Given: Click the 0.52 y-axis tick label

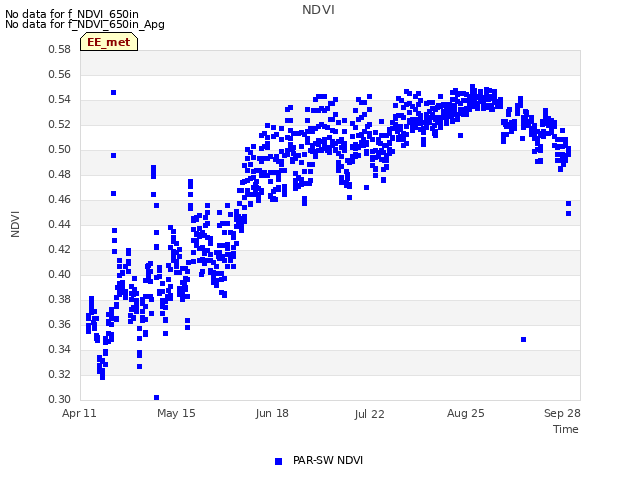Looking at the screenshot, I should pyautogui.click(x=60, y=124).
